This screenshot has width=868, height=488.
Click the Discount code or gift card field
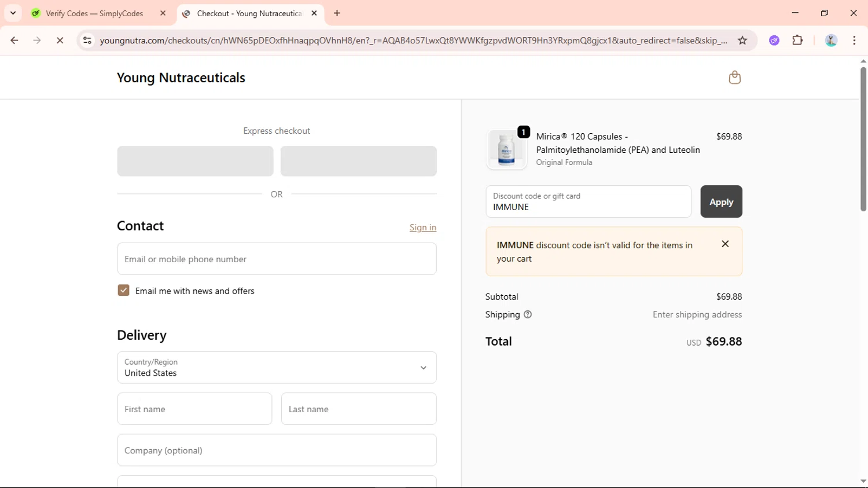point(589,201)
